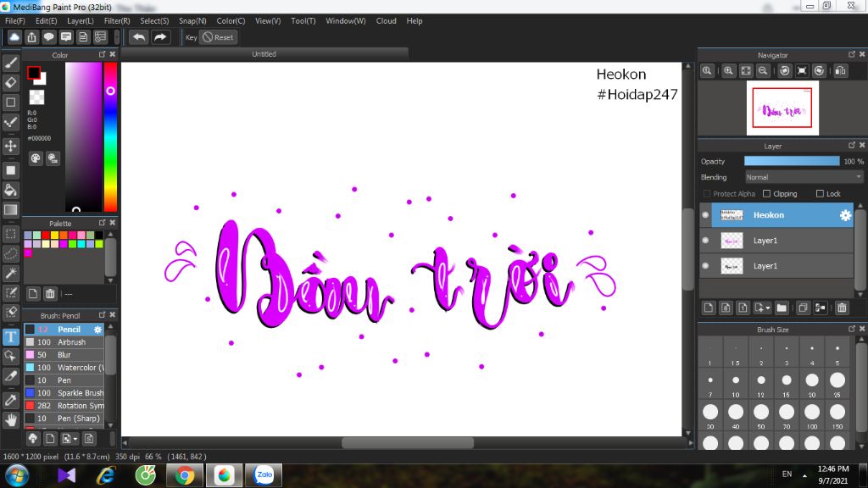Viewport: 868px width, 488px height.
Task: Open Pencil brush settings gear
Action: (98, 330)
